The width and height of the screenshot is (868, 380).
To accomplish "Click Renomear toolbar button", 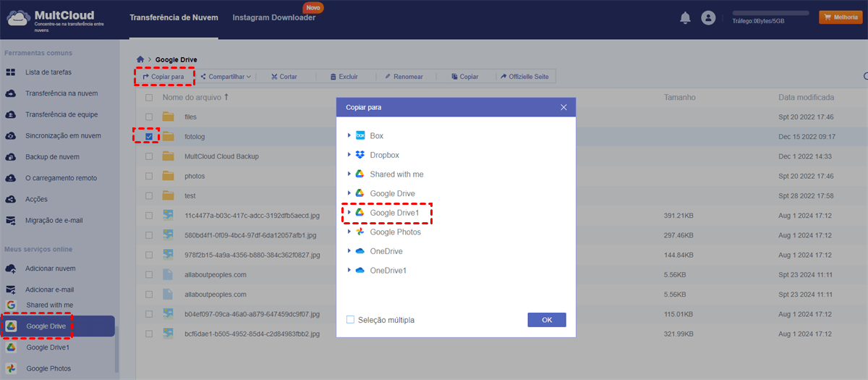I will click(x=404, y=76).
